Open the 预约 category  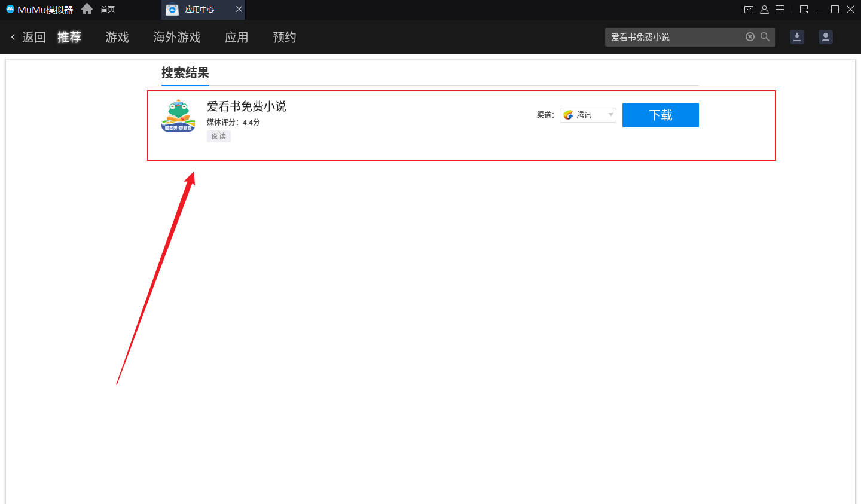[285, 37]
